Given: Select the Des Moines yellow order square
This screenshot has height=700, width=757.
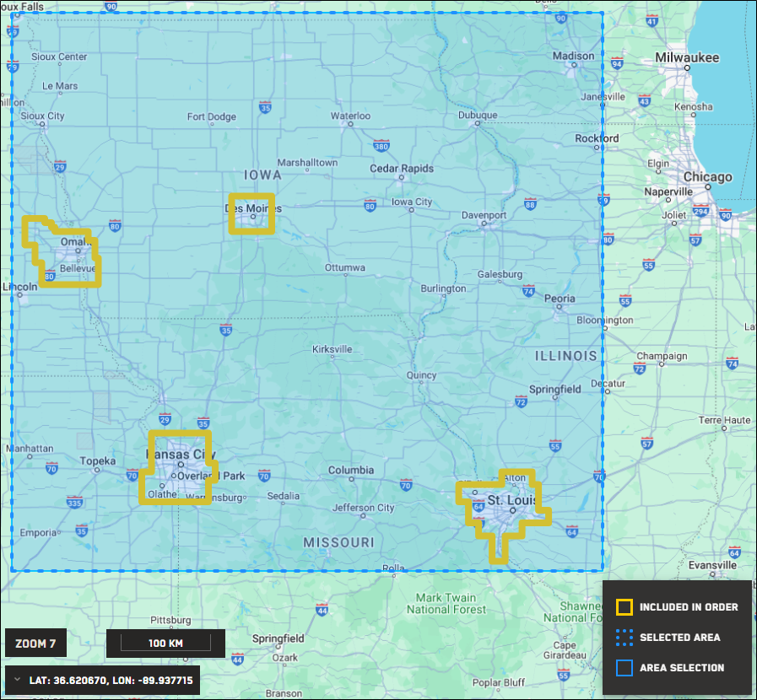Looking at the screenshot, I should (x=251, y=213).
